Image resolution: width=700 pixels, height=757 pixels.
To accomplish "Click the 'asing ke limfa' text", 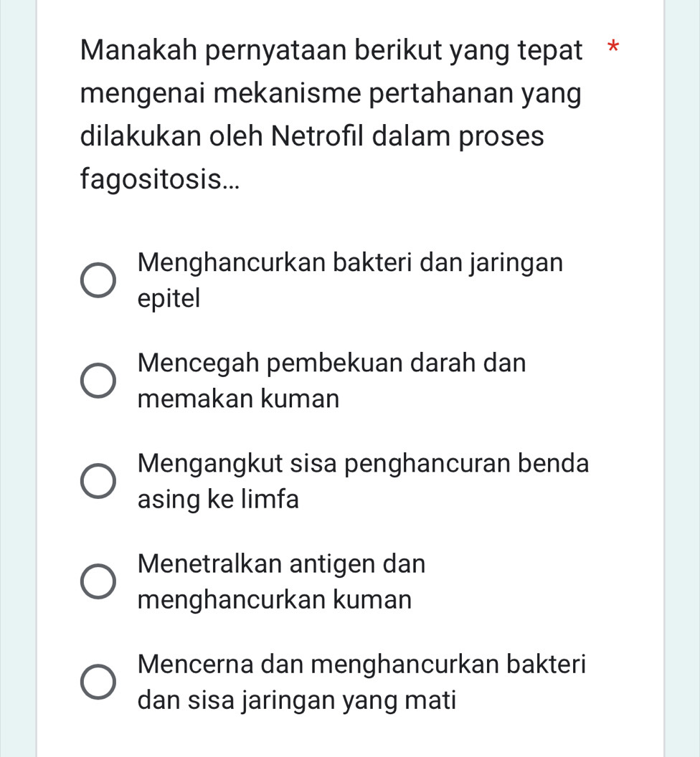I will 218,499.
